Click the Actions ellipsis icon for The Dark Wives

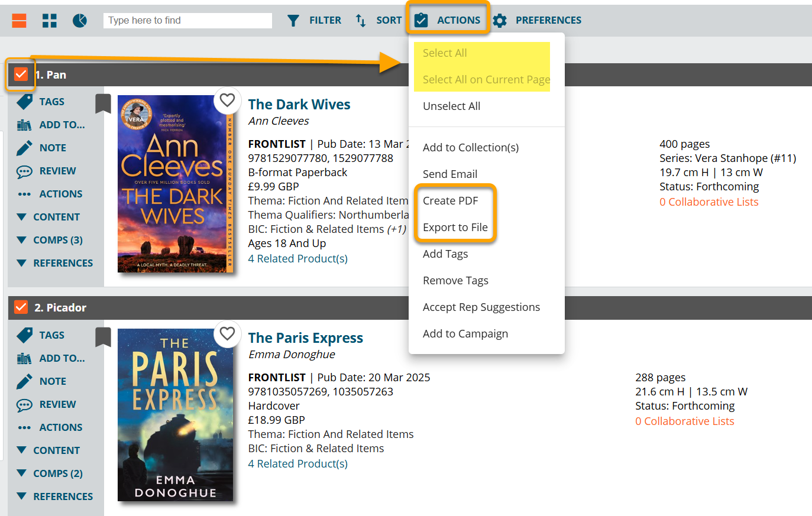coord(24,194)
